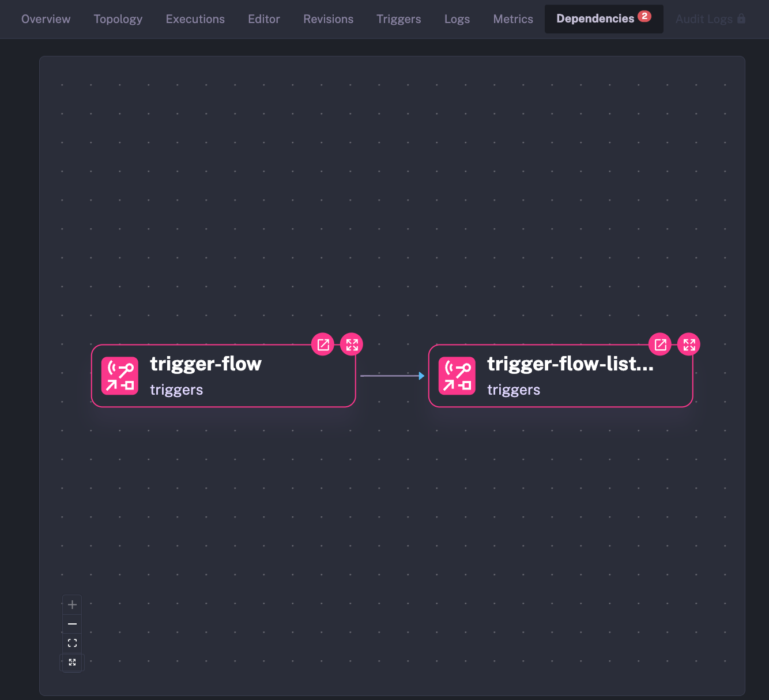Switch to the Overview tab
This screenshot has width=769, height=700.
(46, 19)
